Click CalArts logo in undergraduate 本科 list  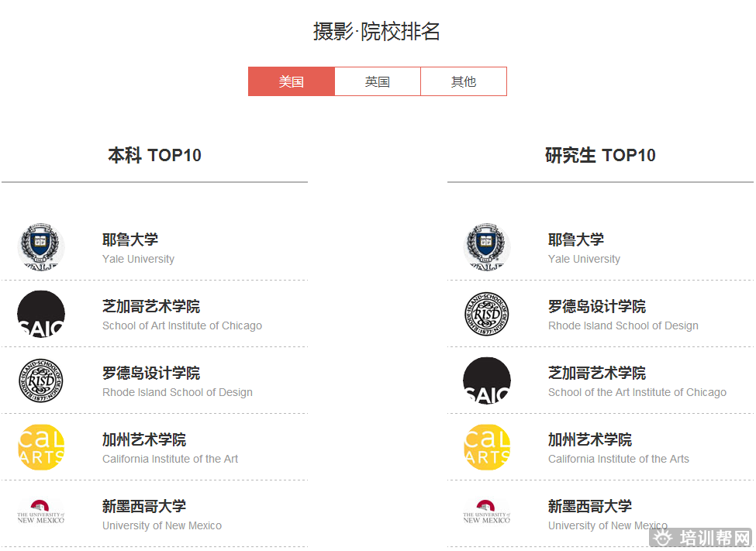(41, 447)
